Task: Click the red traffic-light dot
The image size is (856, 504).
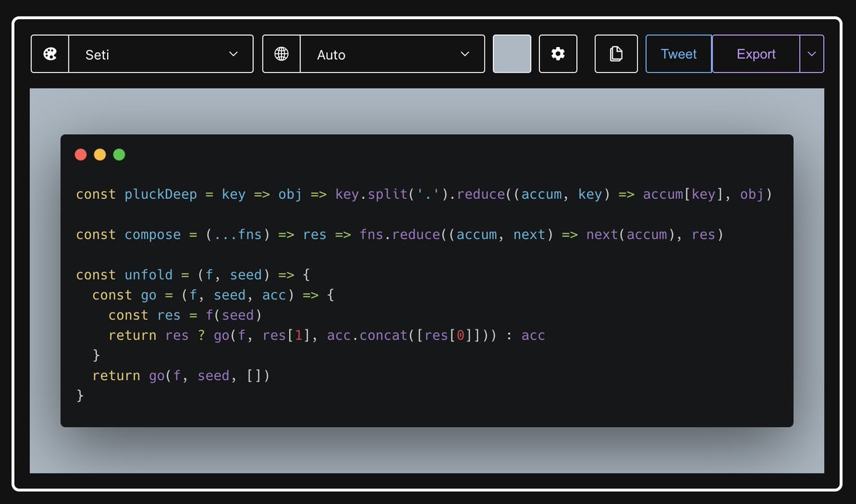Action: point(81,154)
